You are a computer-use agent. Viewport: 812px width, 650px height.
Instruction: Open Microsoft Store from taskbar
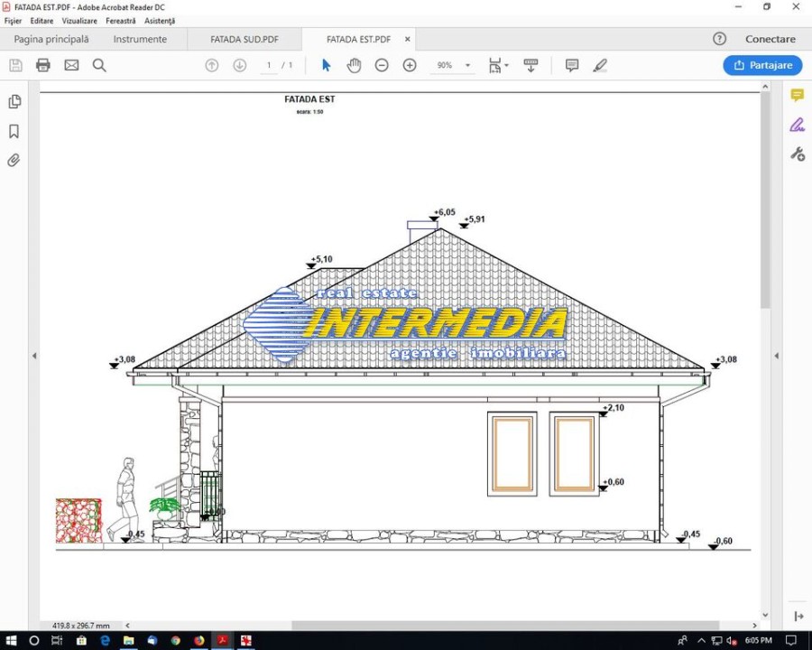[x=81, y=641]
